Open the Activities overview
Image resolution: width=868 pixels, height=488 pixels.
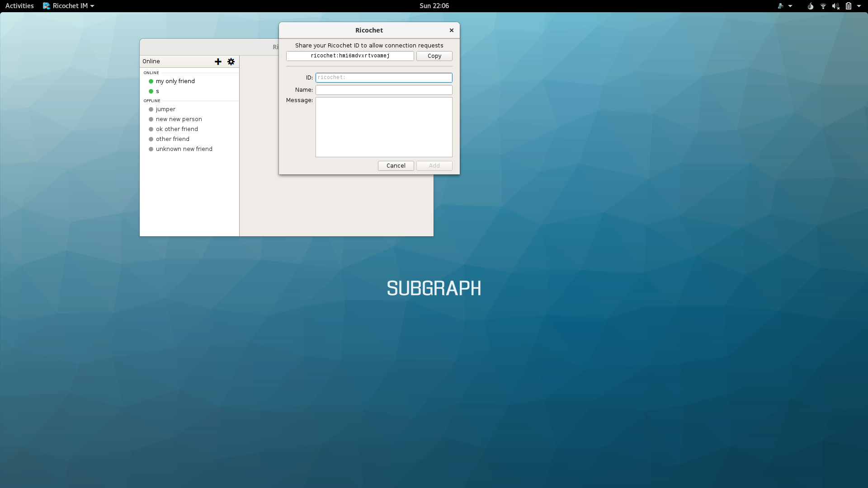(x=19, y=6)
